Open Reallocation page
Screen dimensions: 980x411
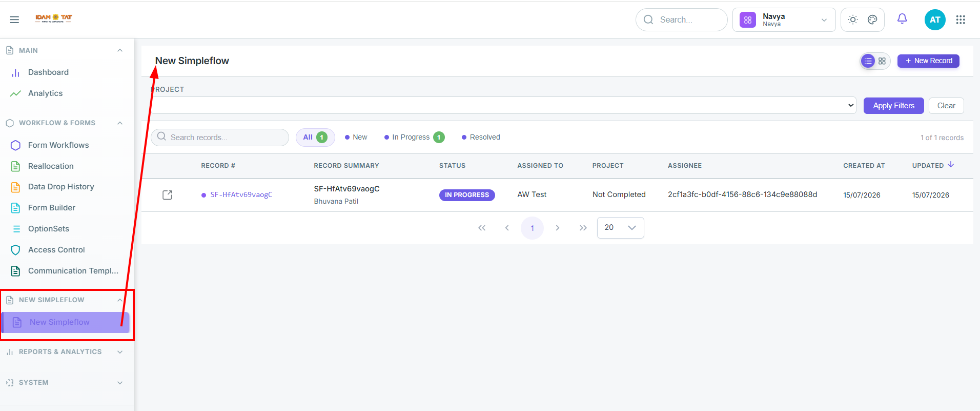51,166
